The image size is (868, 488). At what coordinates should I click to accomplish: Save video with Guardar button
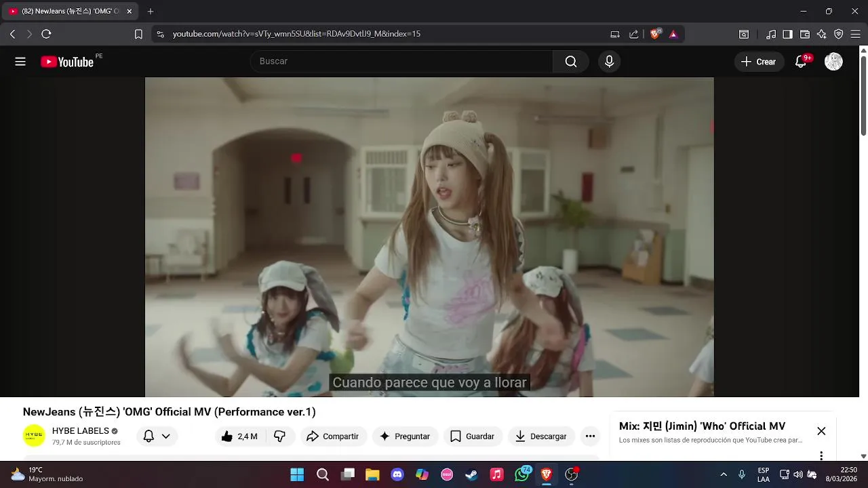tap(473, 436)
